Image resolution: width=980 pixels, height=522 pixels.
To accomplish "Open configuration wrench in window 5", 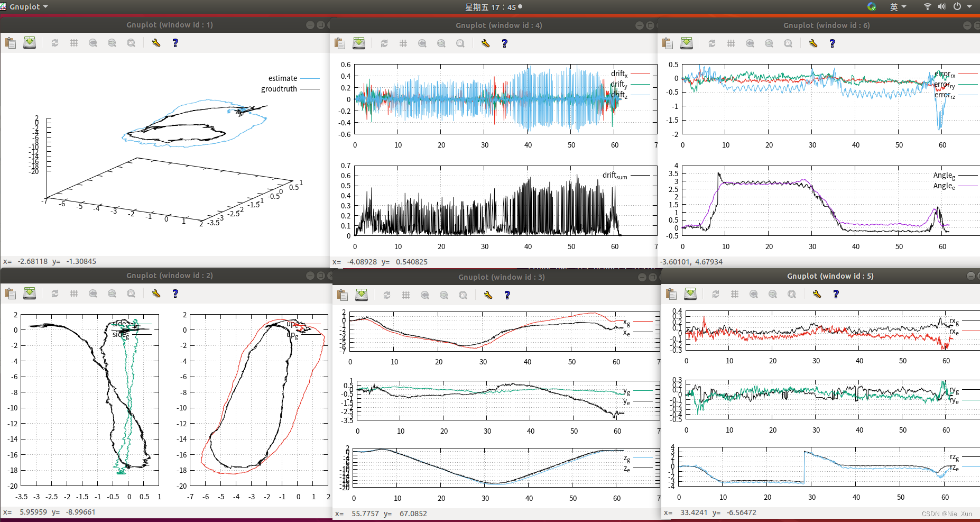I will coord(817,294).
